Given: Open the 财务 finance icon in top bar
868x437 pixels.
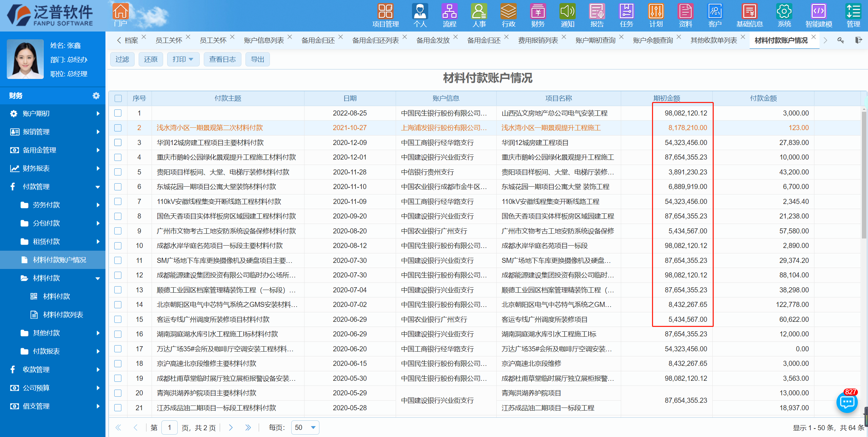Looking at the screenshot, I should pyautogui.click(x=538, y=15).
